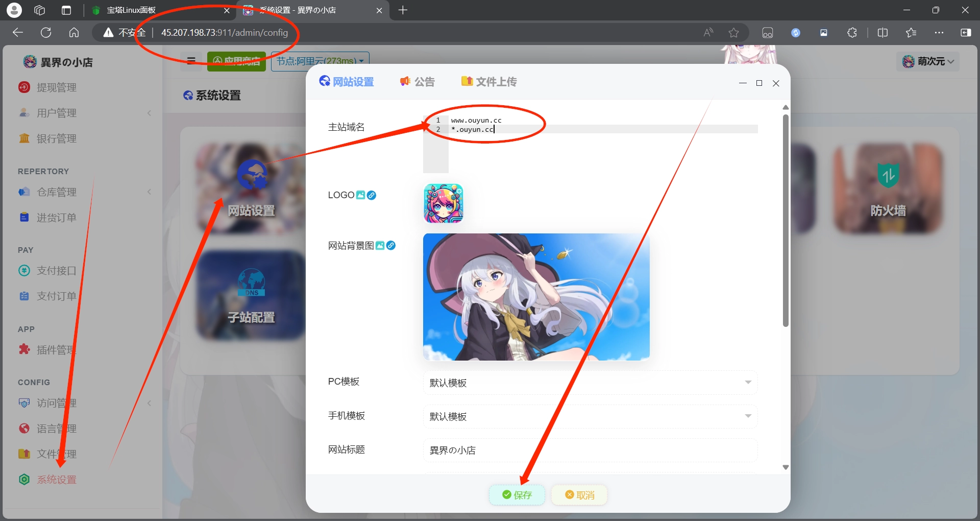Expand the 访问管理 submenu chevron

(x=149, y=403)
